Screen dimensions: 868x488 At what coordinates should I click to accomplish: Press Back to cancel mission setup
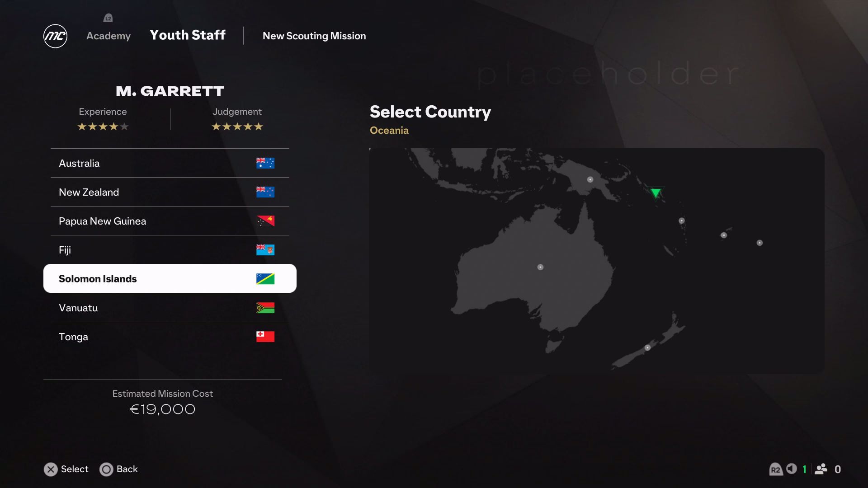click(118, 469)
